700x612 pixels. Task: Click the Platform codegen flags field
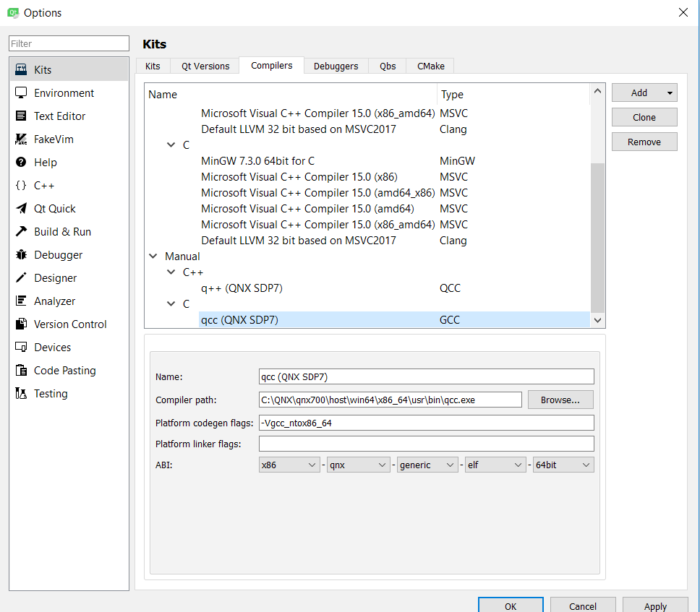(x=427, y=423)
